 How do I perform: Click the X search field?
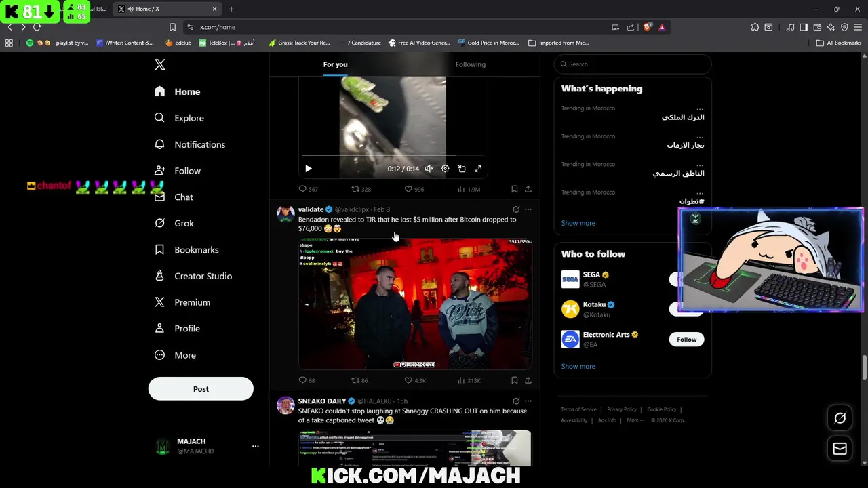coord(632,64)
